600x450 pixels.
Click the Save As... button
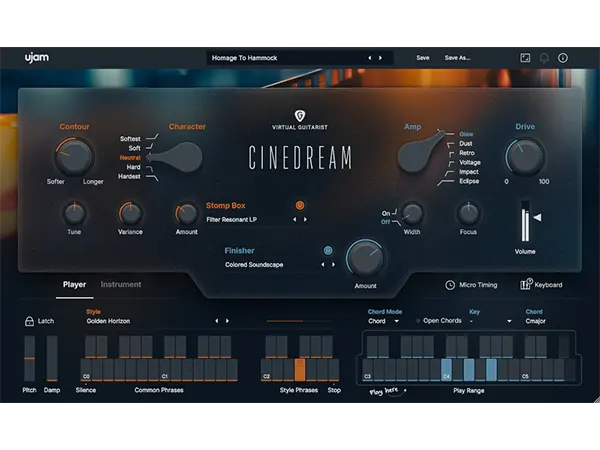coord(457,58)
